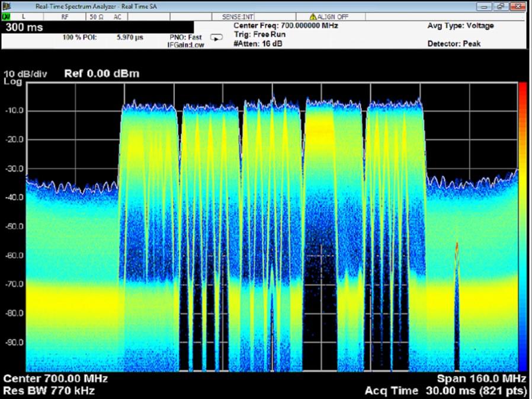Click the small arrow icon beside PNO: Fast
The image size is (532, 399).
[217, 38]
